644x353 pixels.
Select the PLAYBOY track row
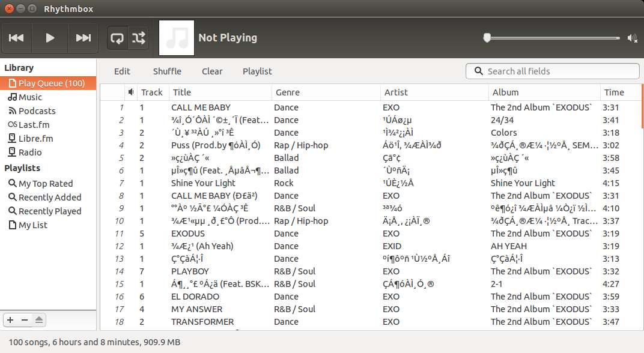pos(371,271)
